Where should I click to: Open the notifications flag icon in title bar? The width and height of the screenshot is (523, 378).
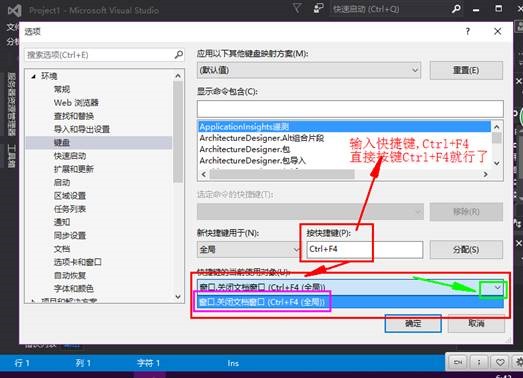(x=297, y=8)
